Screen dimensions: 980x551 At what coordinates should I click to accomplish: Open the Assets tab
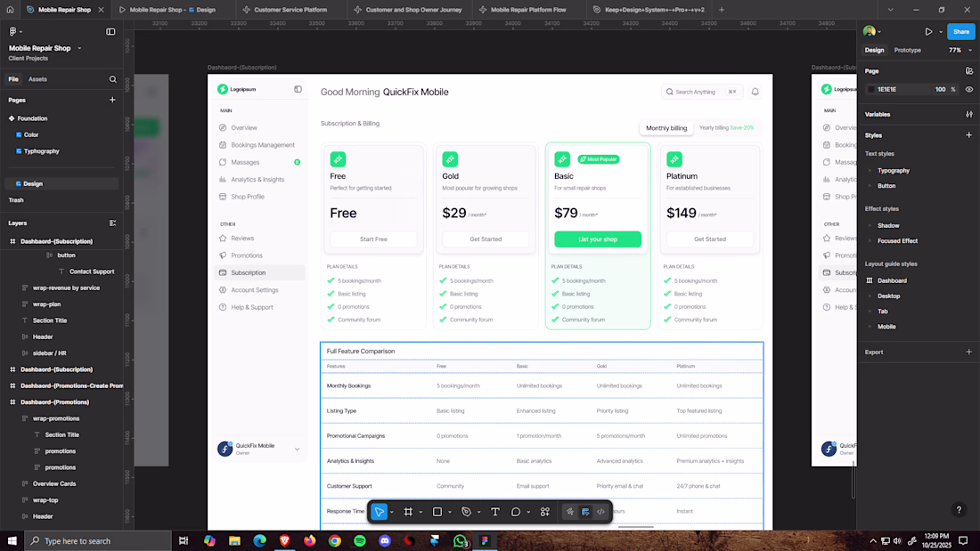click(37, 79)
